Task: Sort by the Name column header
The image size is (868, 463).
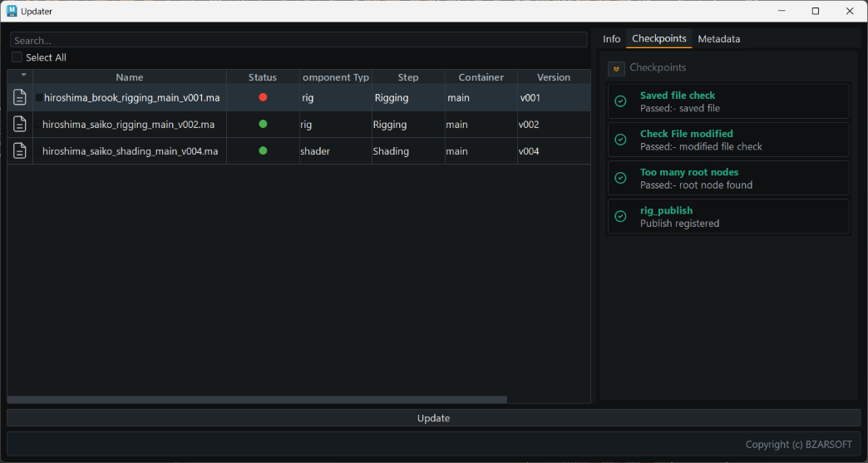Action: (130, 77)
